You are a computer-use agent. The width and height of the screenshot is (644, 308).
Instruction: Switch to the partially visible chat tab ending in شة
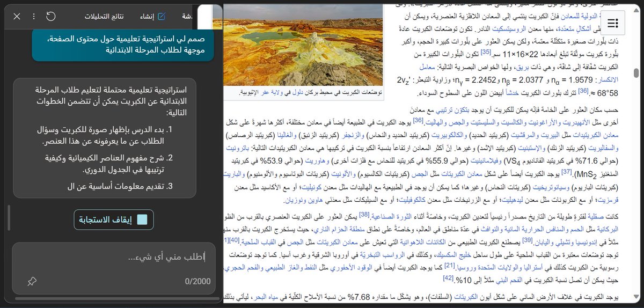pyautogui.click(x=188, y=16)
